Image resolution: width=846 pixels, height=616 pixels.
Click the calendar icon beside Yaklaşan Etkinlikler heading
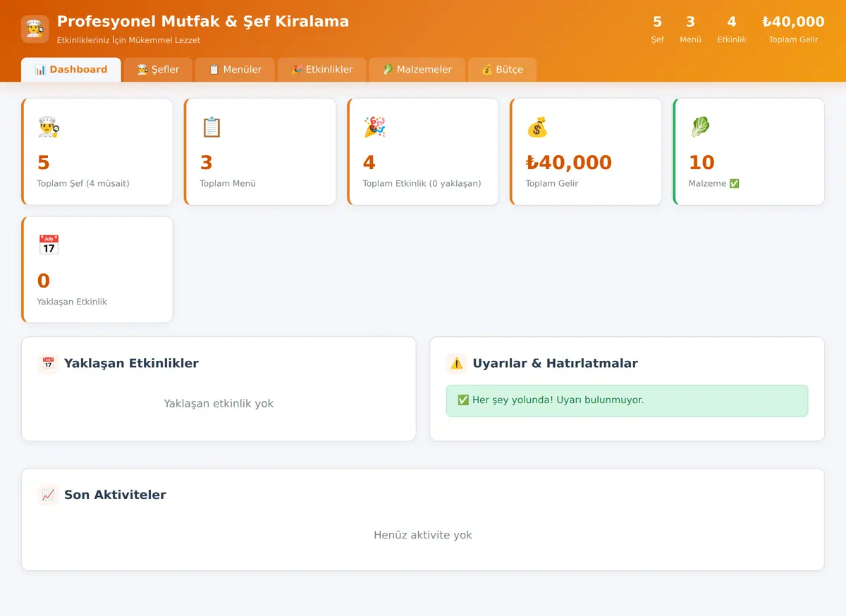tap(48, 364)
